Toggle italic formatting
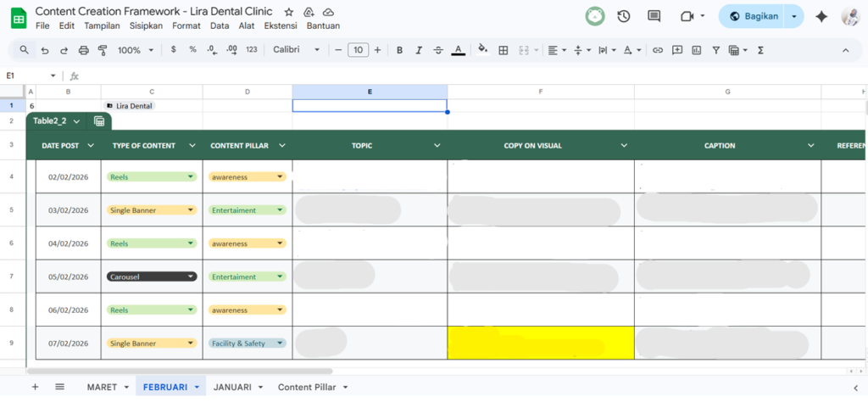This screenshot has height=408, width=868. point(419,50)
